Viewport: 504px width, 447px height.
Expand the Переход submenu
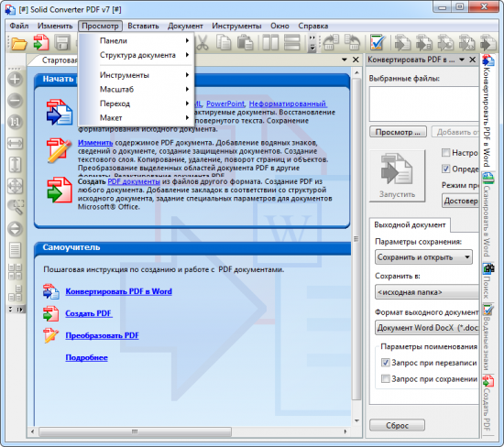137,104
